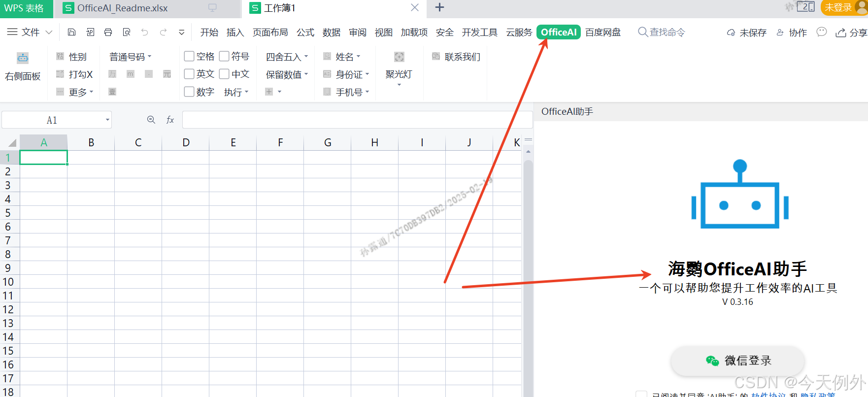Image resolution: width=868 pixels, height=397 pixels.
Task: Click the 微信登录 button
Action: click(x=737, y=361)
